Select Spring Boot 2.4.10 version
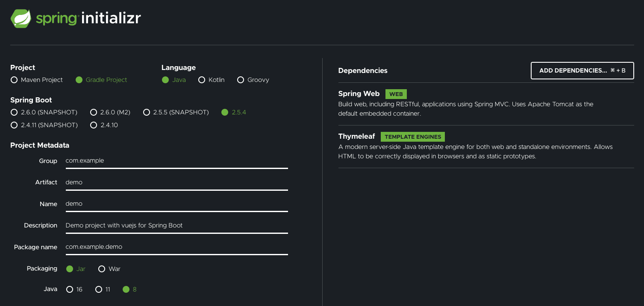Screen dimensions: 644x306 [x=104, y=125]
